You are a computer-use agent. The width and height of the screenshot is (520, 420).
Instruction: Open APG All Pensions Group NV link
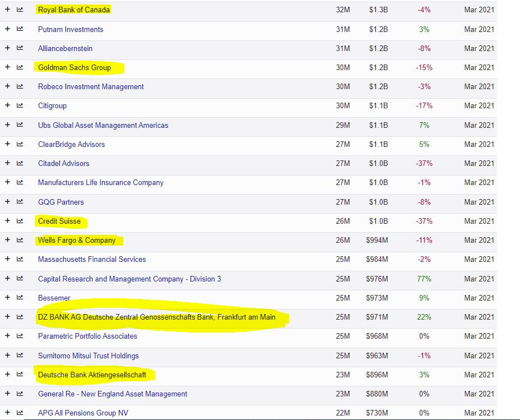83,413
